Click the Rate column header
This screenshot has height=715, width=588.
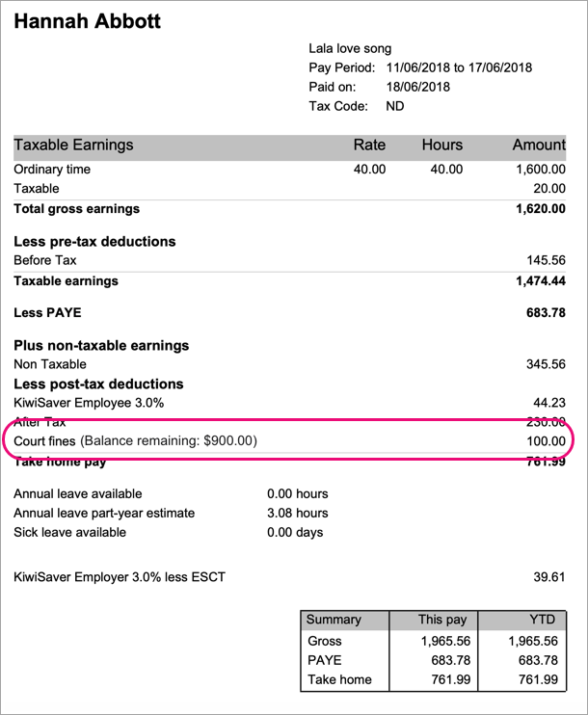369,146
